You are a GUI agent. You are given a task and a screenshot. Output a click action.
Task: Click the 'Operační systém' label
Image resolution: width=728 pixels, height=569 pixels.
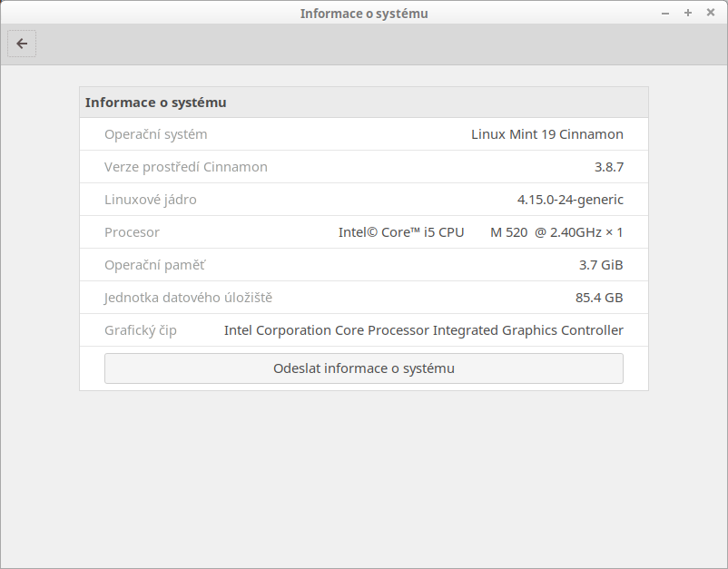155,134
